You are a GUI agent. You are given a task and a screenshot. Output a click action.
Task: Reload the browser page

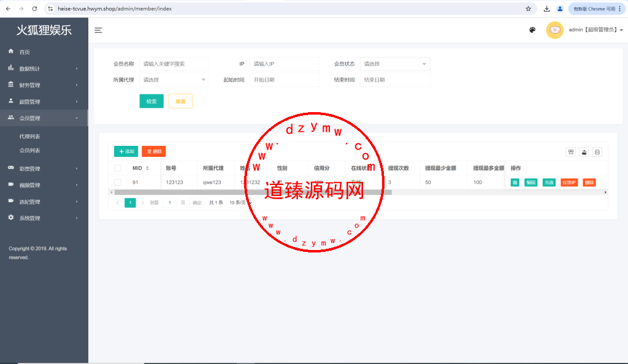pyautogui.click(x=34, y=9)
